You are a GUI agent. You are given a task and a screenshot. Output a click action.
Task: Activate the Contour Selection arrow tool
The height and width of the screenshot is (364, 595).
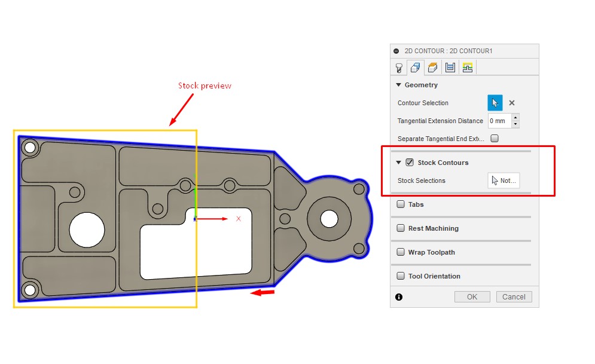(x=494, y=102)
